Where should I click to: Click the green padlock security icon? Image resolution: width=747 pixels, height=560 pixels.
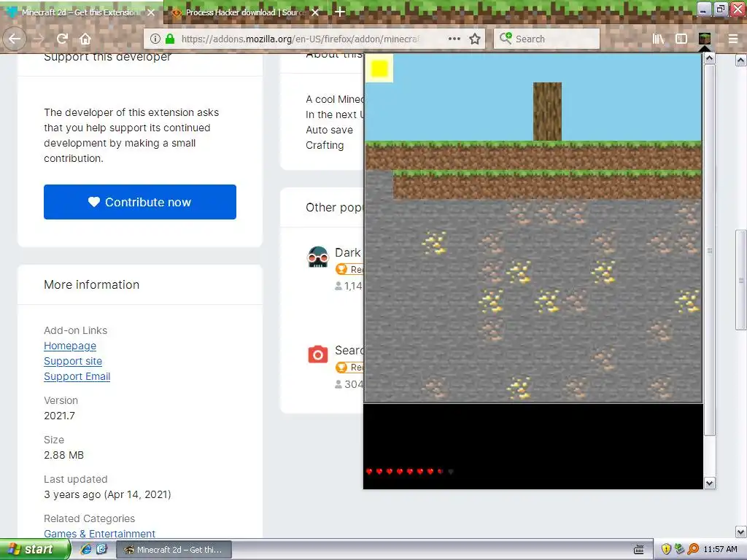[169, 39]
